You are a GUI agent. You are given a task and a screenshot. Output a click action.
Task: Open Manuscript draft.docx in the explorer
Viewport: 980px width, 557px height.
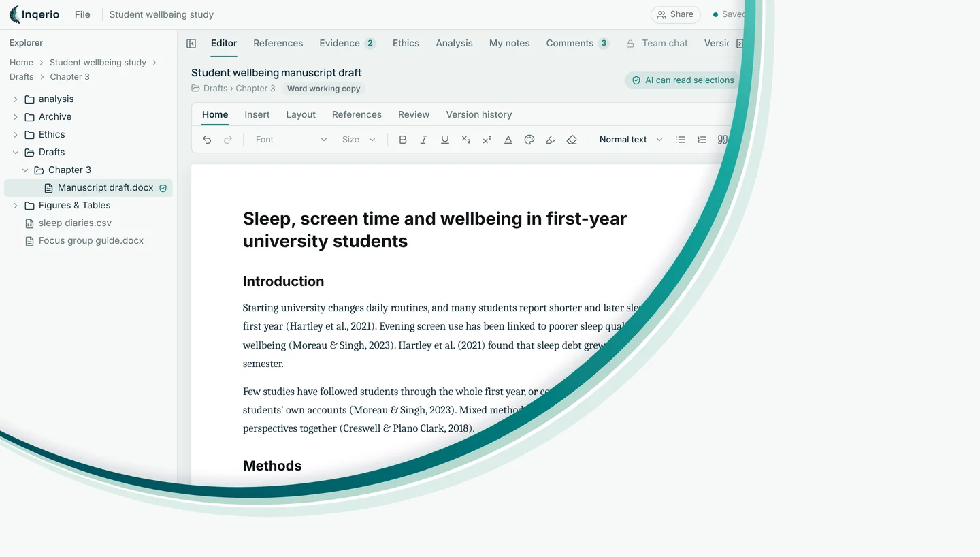(x=88, y=188)
